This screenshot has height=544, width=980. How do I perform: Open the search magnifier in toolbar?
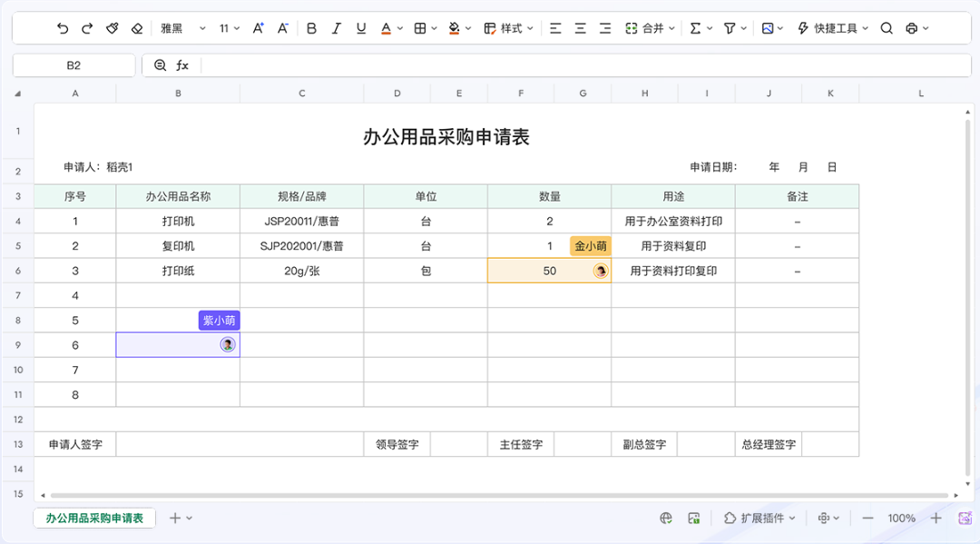(x=887, y=28)
